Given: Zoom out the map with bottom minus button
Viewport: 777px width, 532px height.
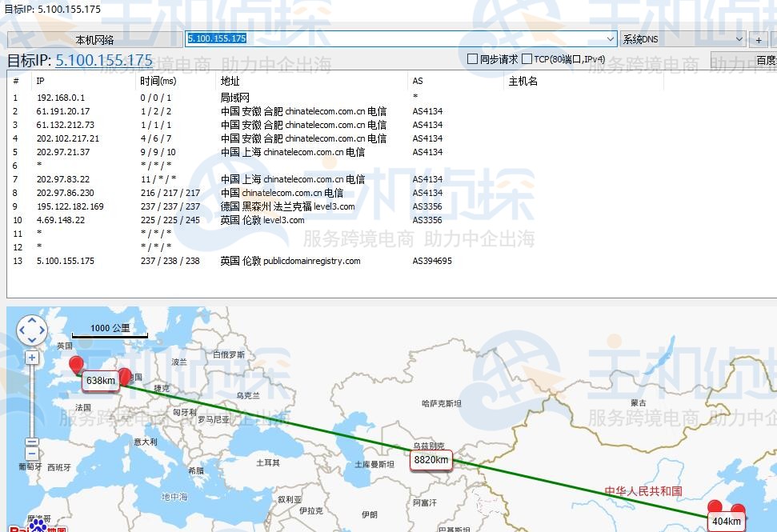Looking at the screenshot, I should tap(32, 454).
